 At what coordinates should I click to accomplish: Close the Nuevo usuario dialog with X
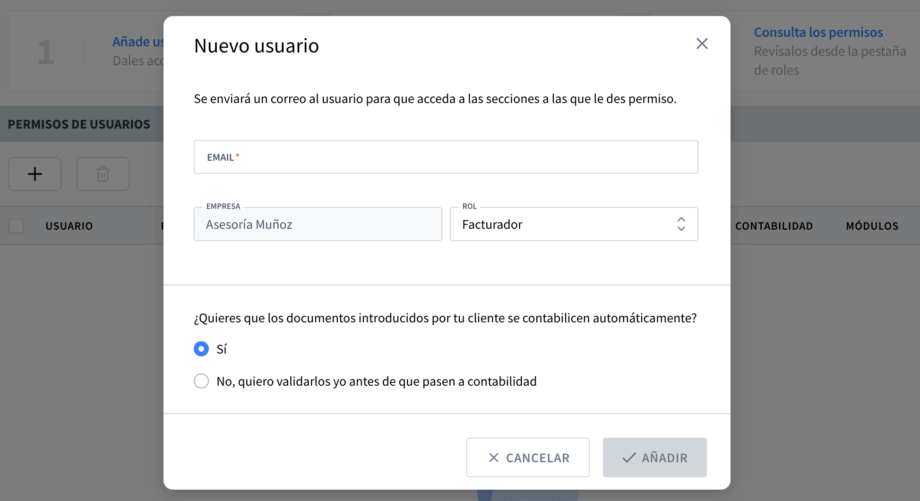(x=701, y=44)
